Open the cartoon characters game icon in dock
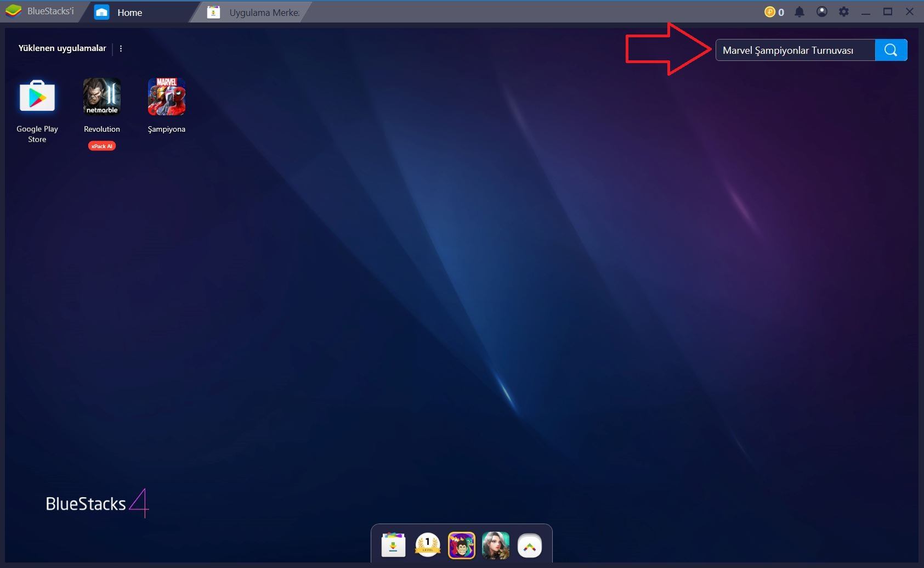 coord(461,545)
